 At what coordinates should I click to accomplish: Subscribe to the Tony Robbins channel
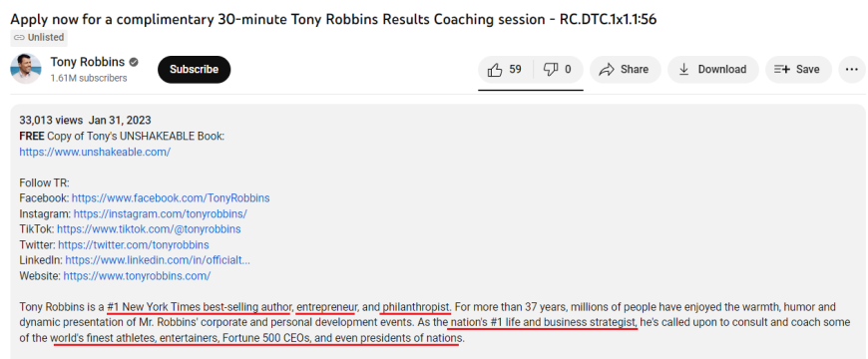(194, 69)
